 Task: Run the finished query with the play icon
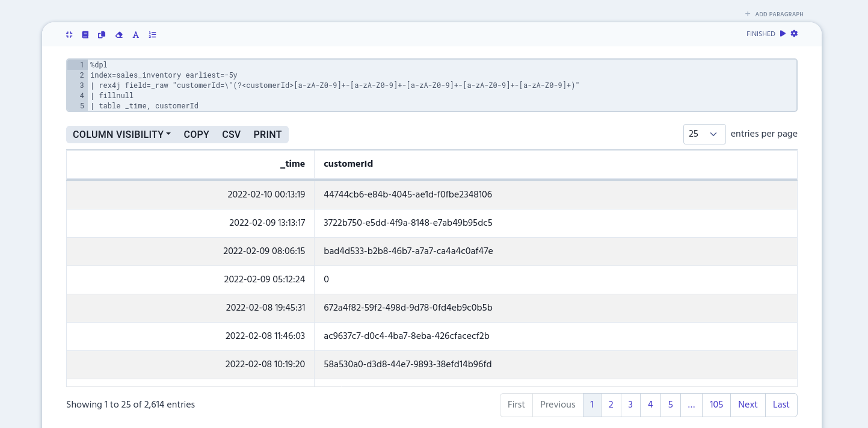point(783,34)
